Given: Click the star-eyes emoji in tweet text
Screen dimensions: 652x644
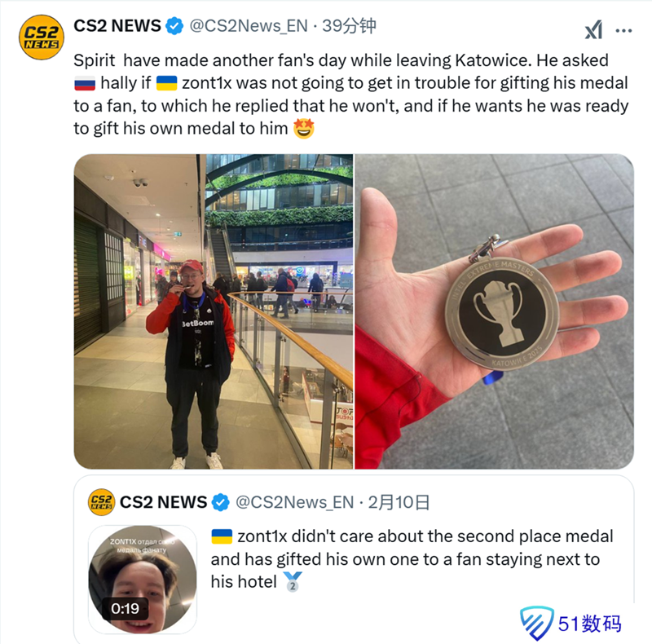Looking at the screenshot, I should [303, 129].
